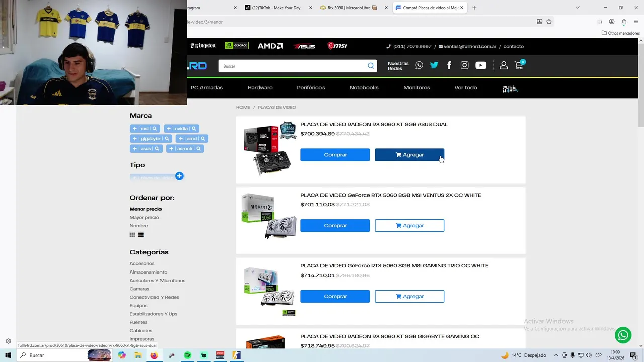Open the RTX 5060 MSI Ventus white thumbnail
644x362 pixels.
[x=269, y=216]
